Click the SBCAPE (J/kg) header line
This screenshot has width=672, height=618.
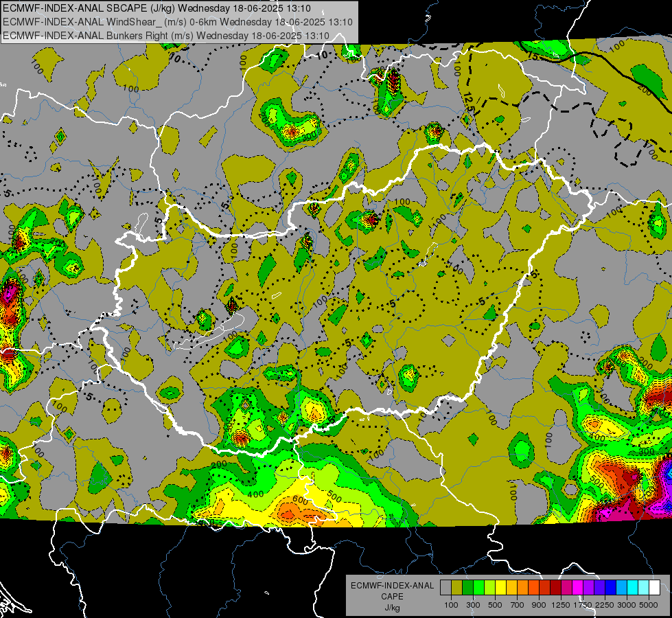tap(157, 8)
